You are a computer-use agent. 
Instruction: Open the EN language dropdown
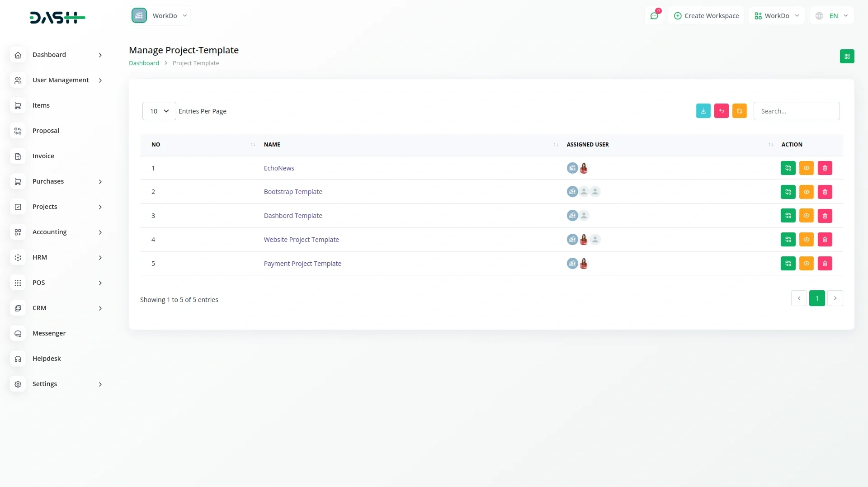[832, 16]
